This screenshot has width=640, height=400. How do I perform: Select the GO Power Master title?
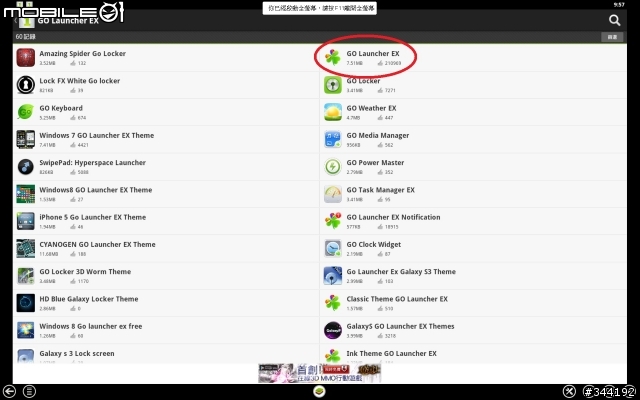(x=375, y=162)
